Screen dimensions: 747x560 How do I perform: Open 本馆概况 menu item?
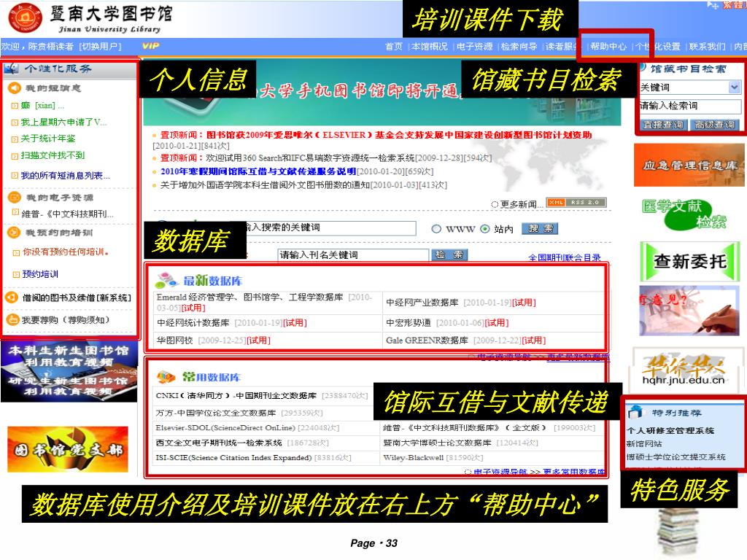[430, 46]
